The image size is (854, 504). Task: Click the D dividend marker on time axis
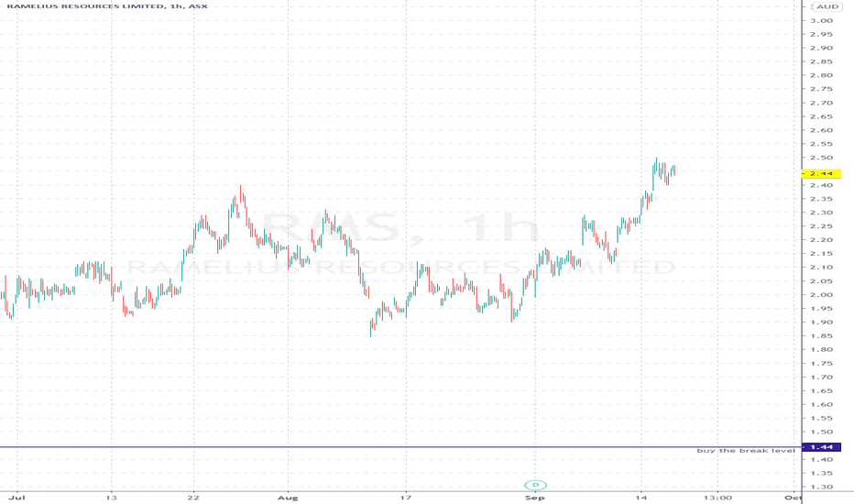click(x=535, y=485)
